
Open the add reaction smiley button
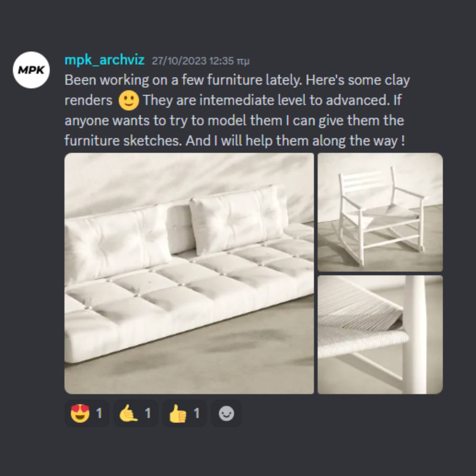point(226,414)
